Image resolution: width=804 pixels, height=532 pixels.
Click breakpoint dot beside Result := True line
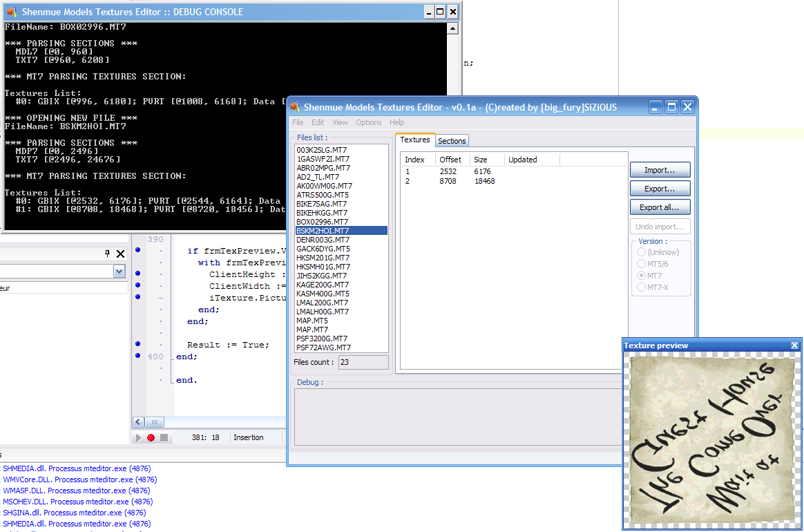pyautogui.click(x=138, y=344)
